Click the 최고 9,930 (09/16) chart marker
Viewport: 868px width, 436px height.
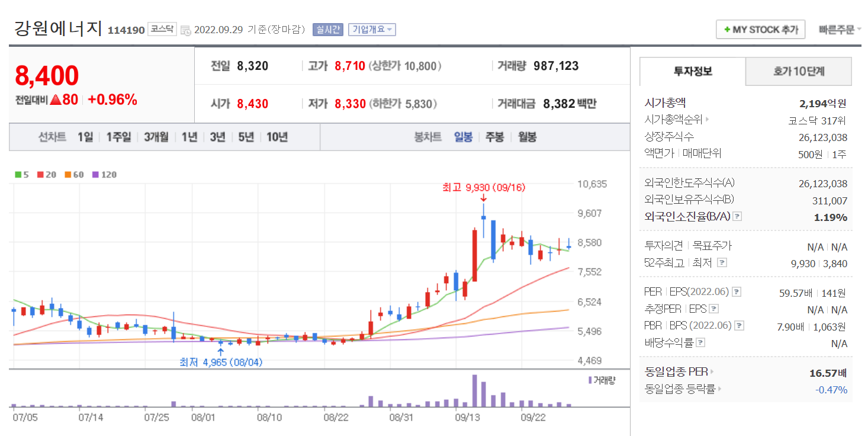pos(484,187)
